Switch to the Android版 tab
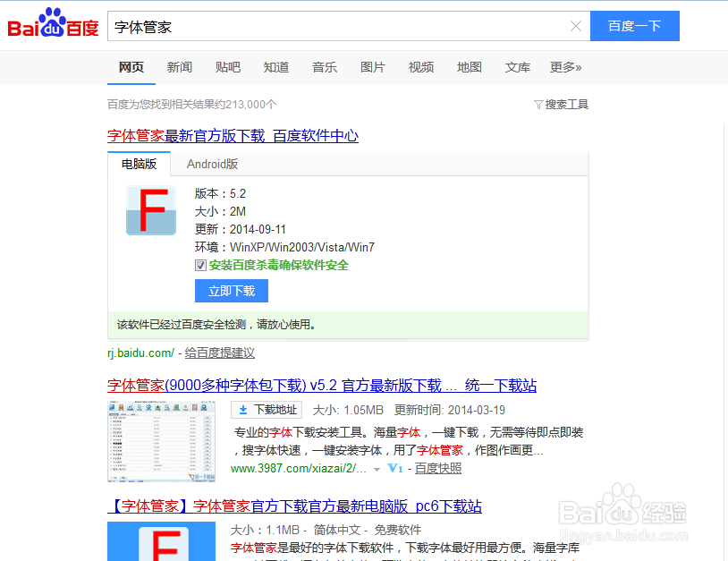The image size is (728, 561). coord(212,164)
